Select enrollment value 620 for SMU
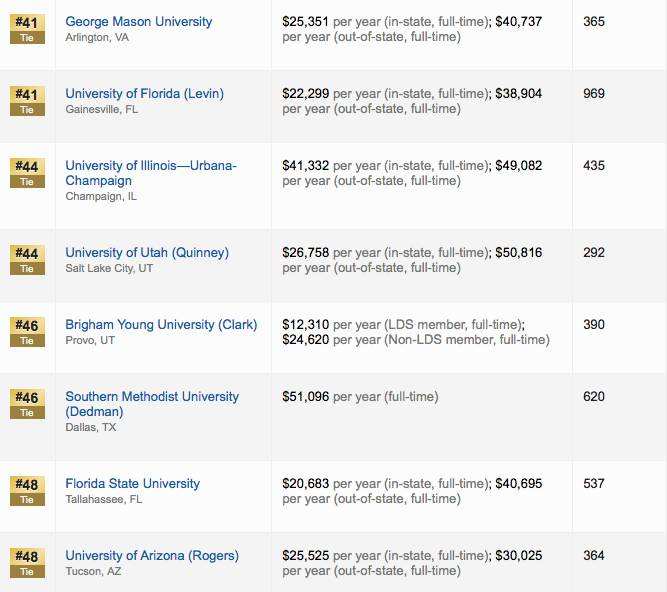Viewport: 667px width, 592px height. 594,396
